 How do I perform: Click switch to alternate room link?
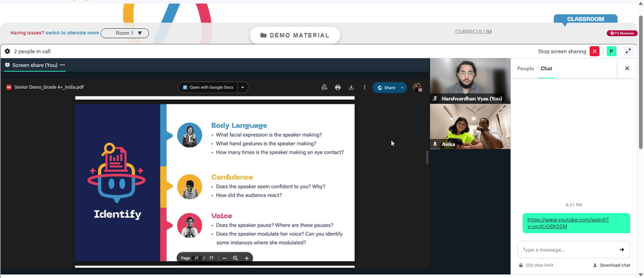pos(72,33)
